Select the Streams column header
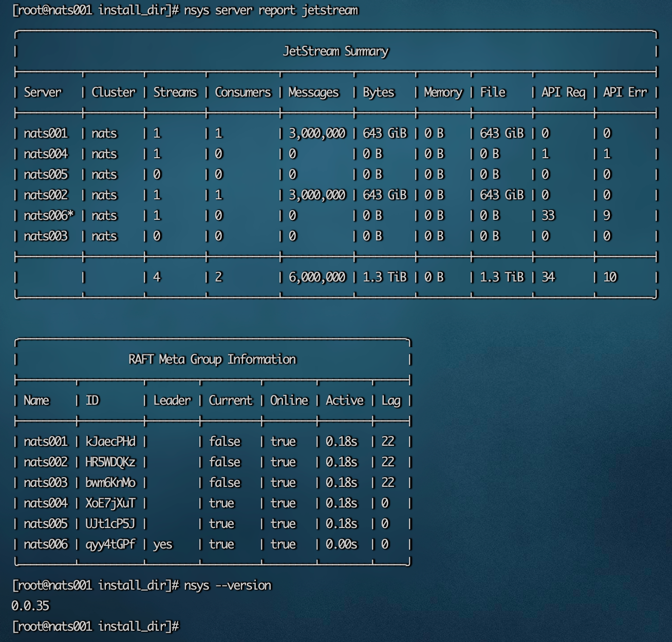 coord(175,92)
